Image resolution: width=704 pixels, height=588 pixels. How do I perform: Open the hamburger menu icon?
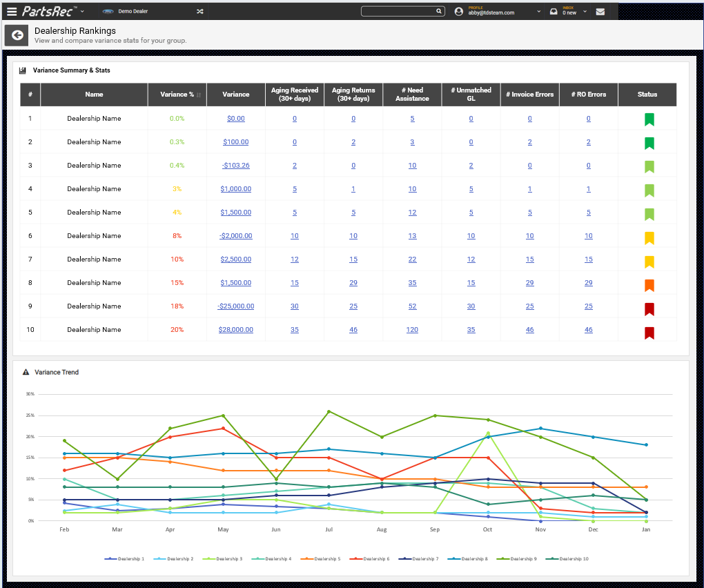pyautogui.click(x=12, y=11)
